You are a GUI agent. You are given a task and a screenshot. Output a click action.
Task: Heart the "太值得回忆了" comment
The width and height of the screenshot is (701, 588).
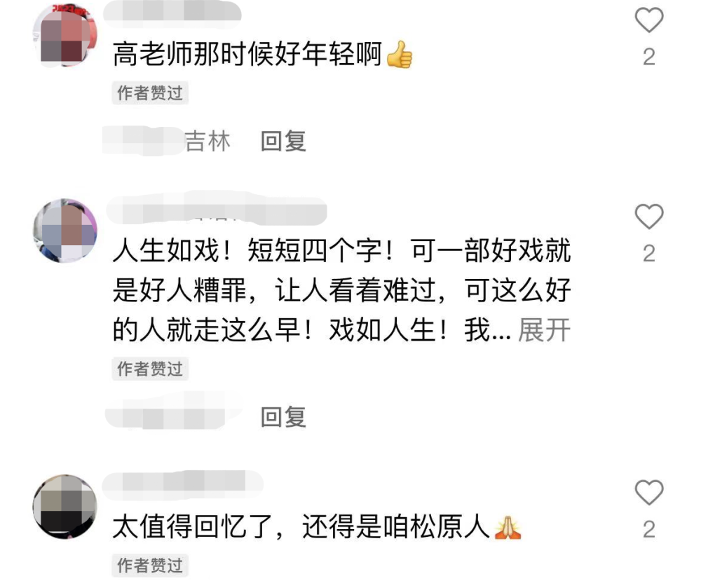648,493
